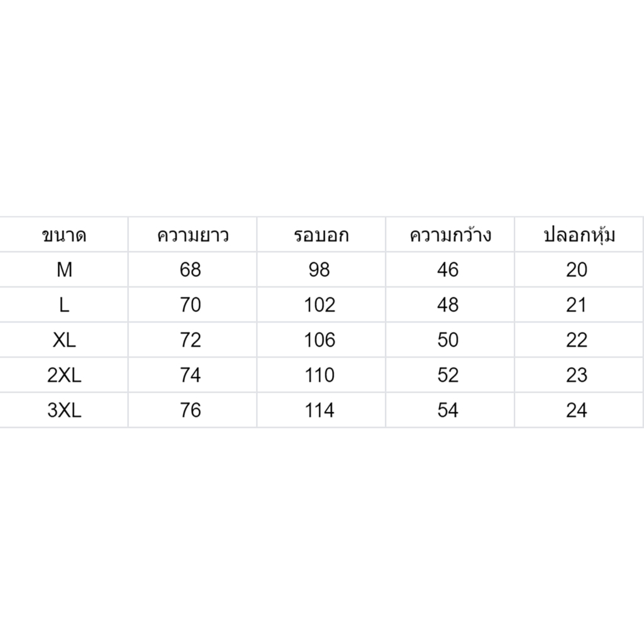Click the chest value 110

pos(321,375)
